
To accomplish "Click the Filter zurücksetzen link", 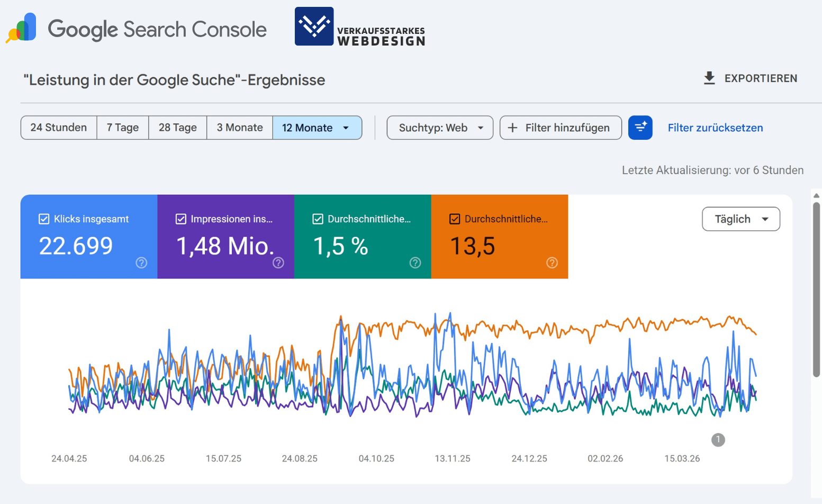I will (715, 128).
